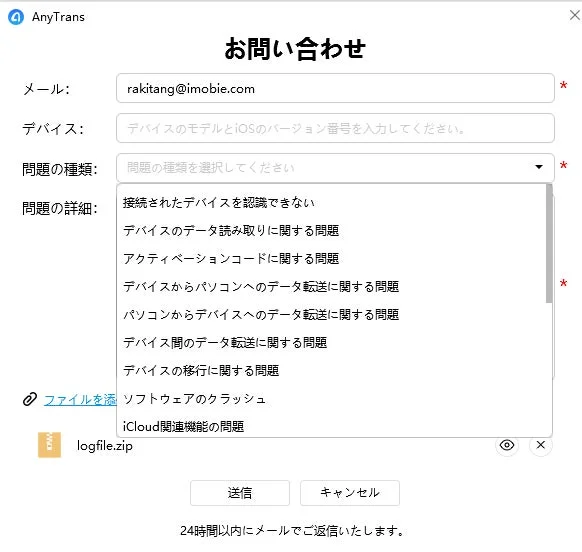Select デバイスの移行に関する問題 option
The image size is (582, 552).
tap(331, 370)
